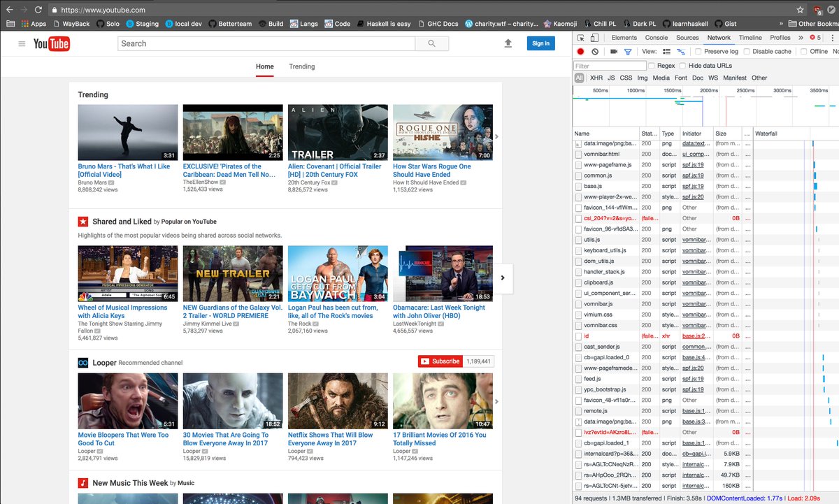
Task: Toggle the device toolbar icon in DevTools
Action: [x=594, y=38]
